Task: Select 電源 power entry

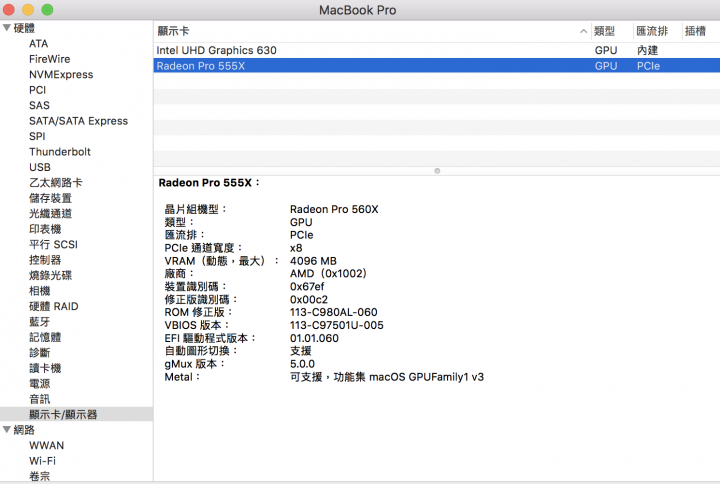Action: [40, 383]
